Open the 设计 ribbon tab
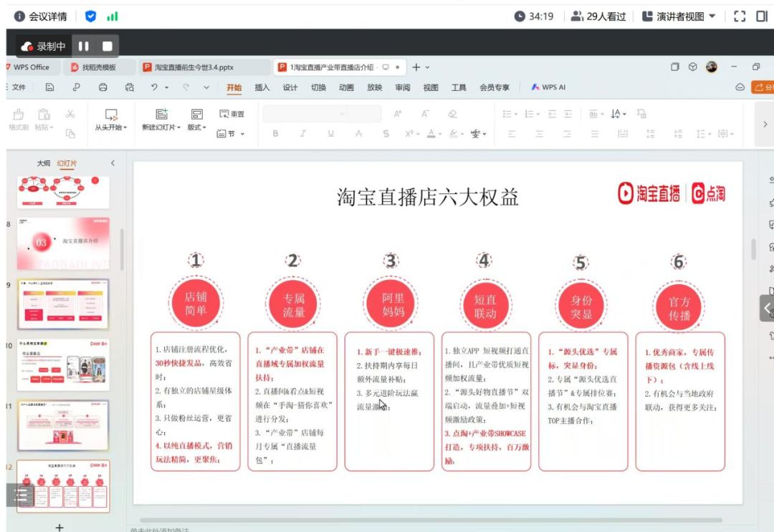Image resolution: width=774 pixels, height=532 pixels. click(290, 87)
